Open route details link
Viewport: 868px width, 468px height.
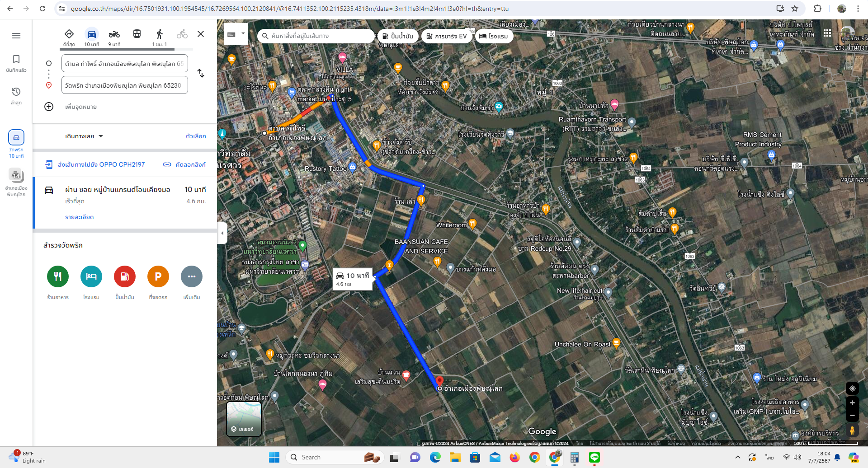point(80,217)
